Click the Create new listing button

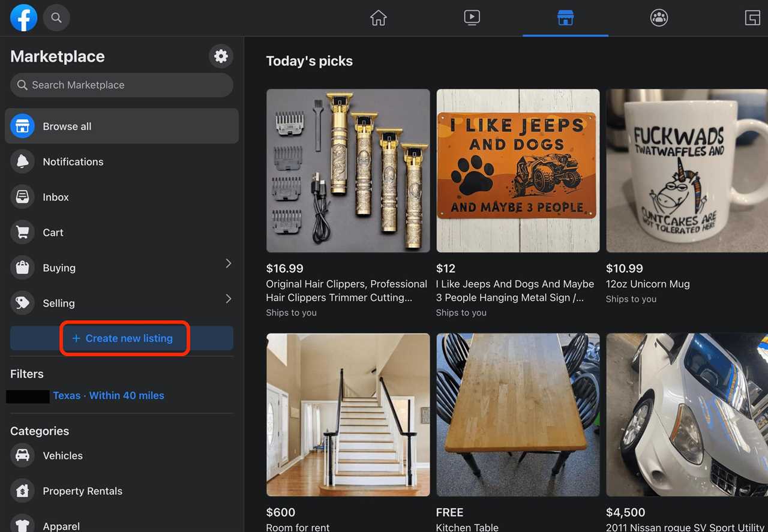[122, 338]
